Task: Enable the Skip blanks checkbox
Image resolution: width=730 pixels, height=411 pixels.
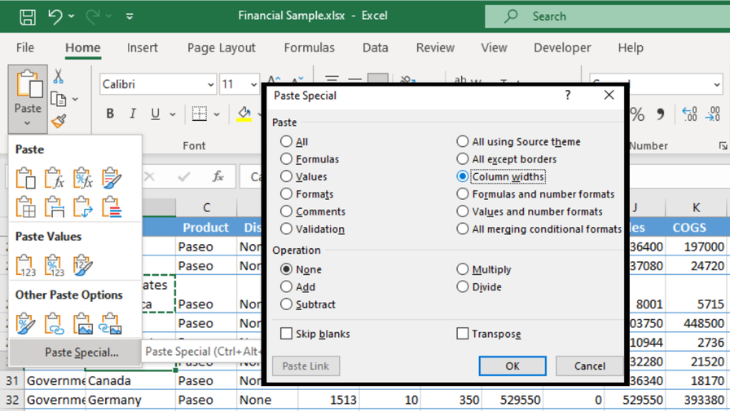Action: pyautogui.click(x=286, y=334)
